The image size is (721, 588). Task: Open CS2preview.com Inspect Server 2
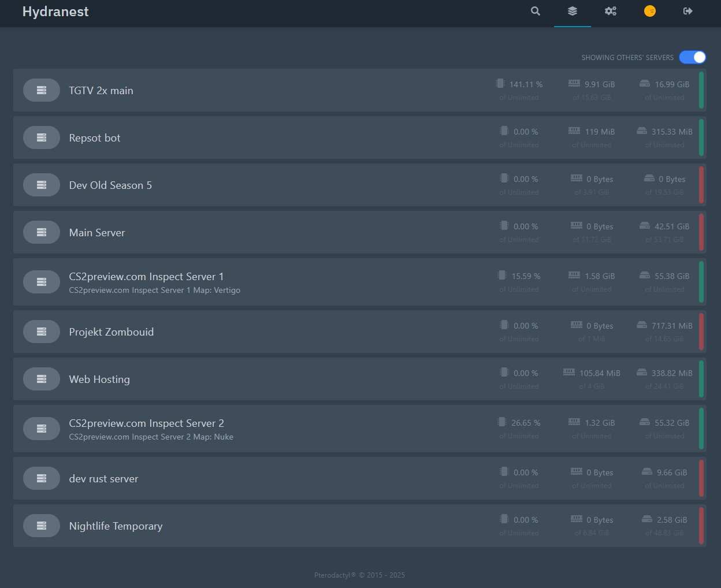[x=359, y=429]
